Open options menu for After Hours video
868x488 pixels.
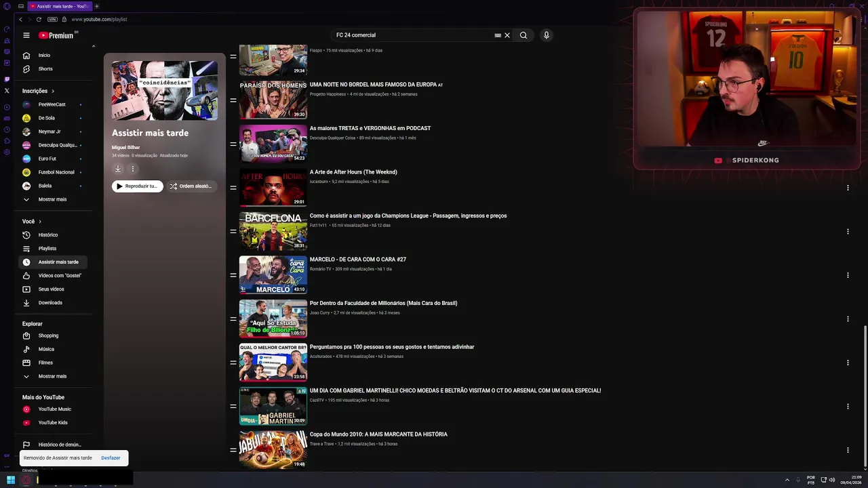848,188
